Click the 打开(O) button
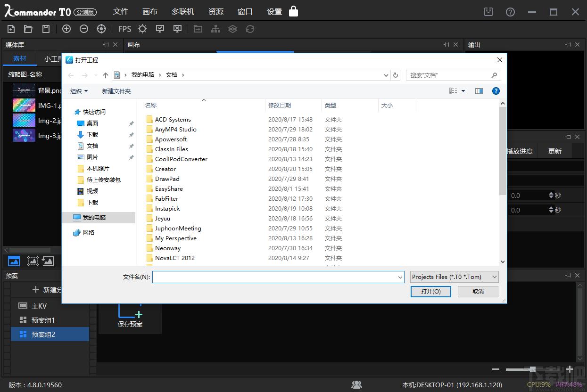 pos(431,292)
